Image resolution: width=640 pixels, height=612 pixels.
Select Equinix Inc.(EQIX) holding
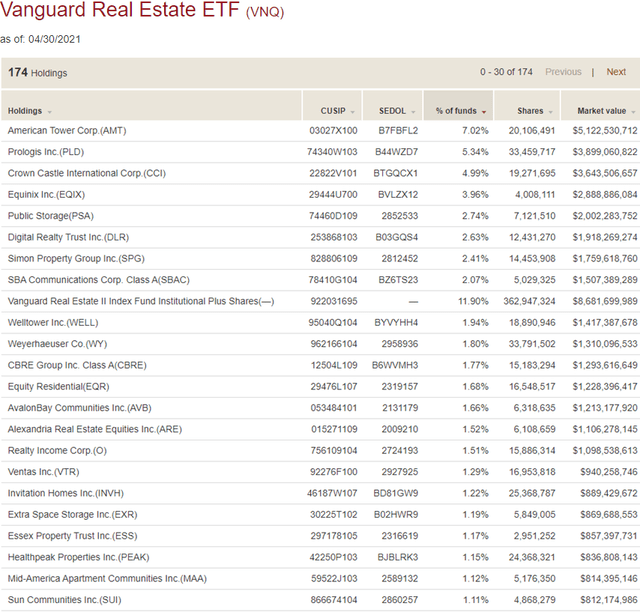tap(46, 194)
